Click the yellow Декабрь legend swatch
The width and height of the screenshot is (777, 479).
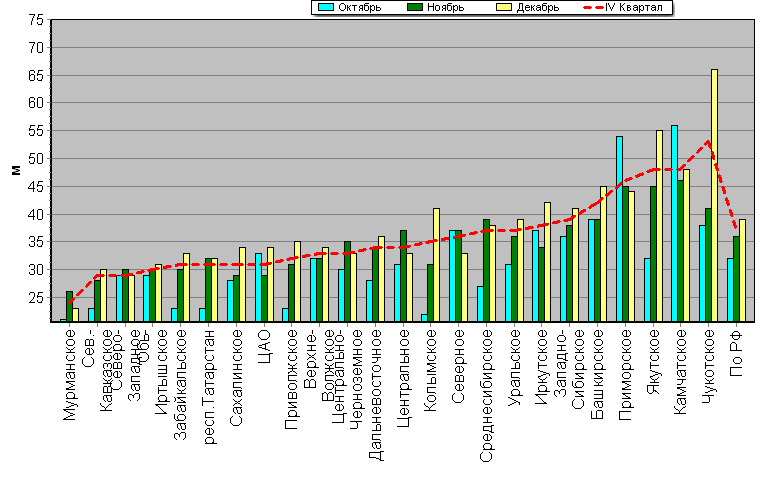pos(504,7)
